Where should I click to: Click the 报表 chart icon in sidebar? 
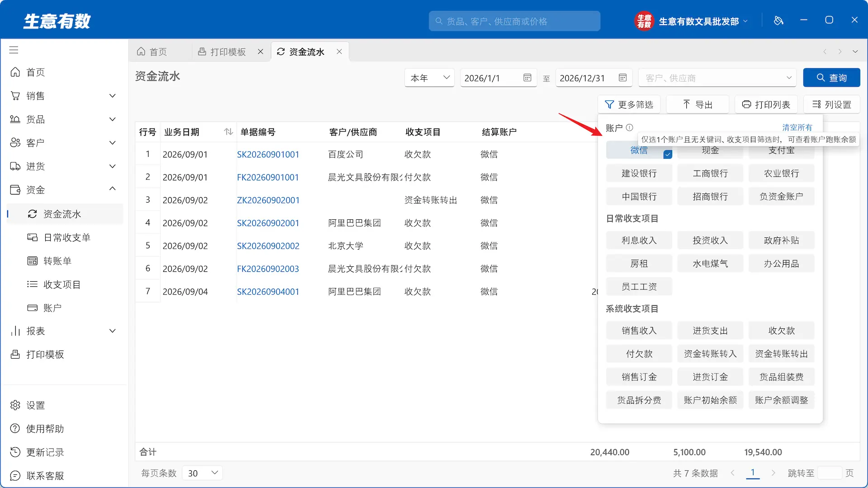15,331
